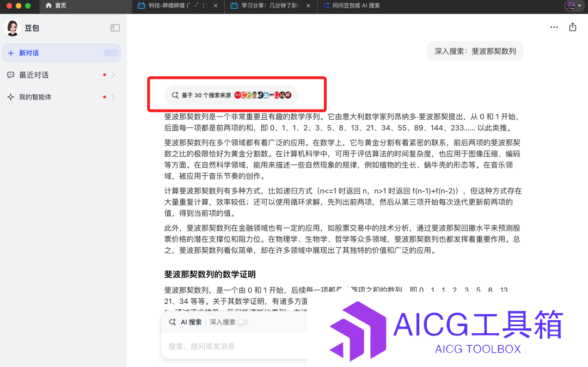This screenshot has width=588, height=367.
Task: Click the AI 搜索 magnifier icon
Action: coord(173,322)
